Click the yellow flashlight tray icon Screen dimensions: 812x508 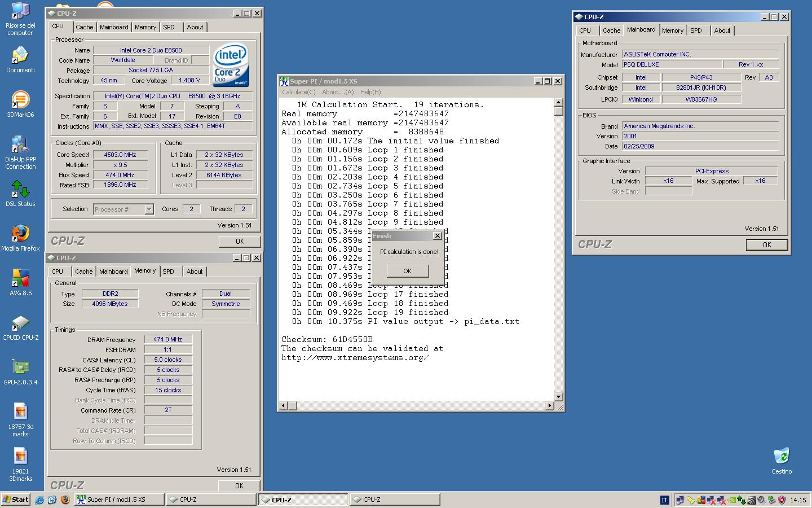[x=691, y=500]
